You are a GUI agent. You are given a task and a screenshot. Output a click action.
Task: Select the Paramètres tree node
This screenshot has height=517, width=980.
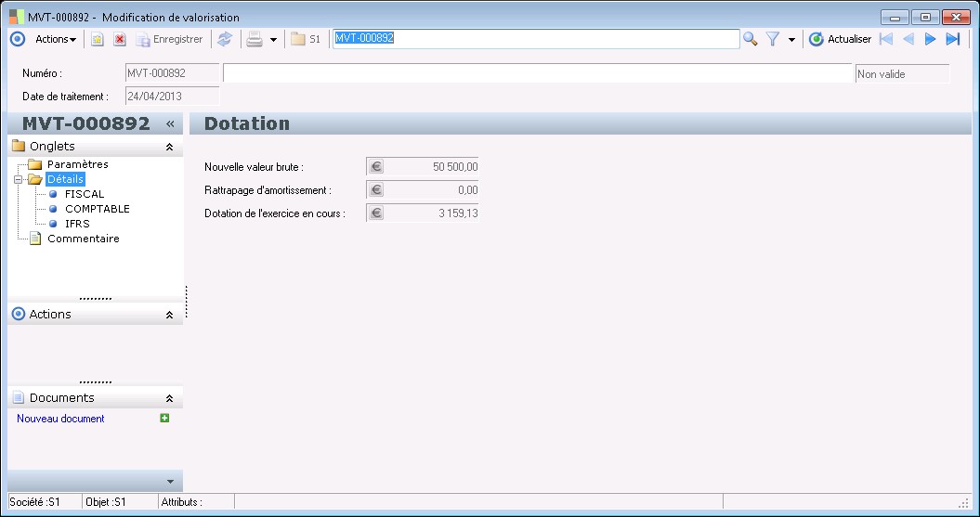click(78, 164)
